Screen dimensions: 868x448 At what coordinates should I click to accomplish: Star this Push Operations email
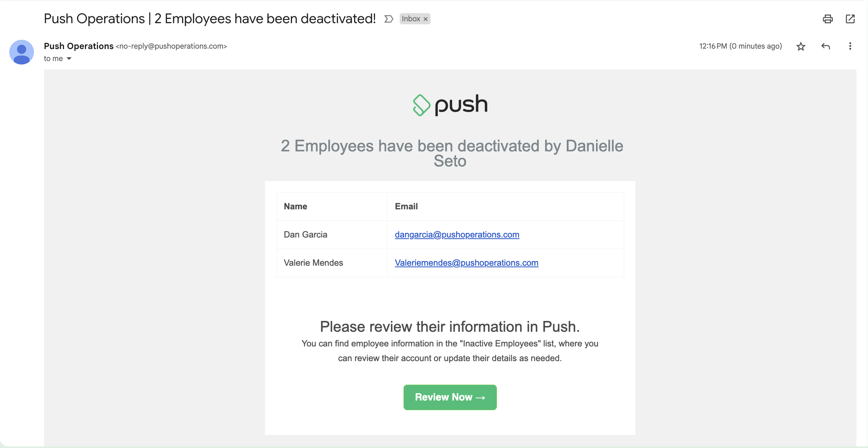click(x=801, y=46)
